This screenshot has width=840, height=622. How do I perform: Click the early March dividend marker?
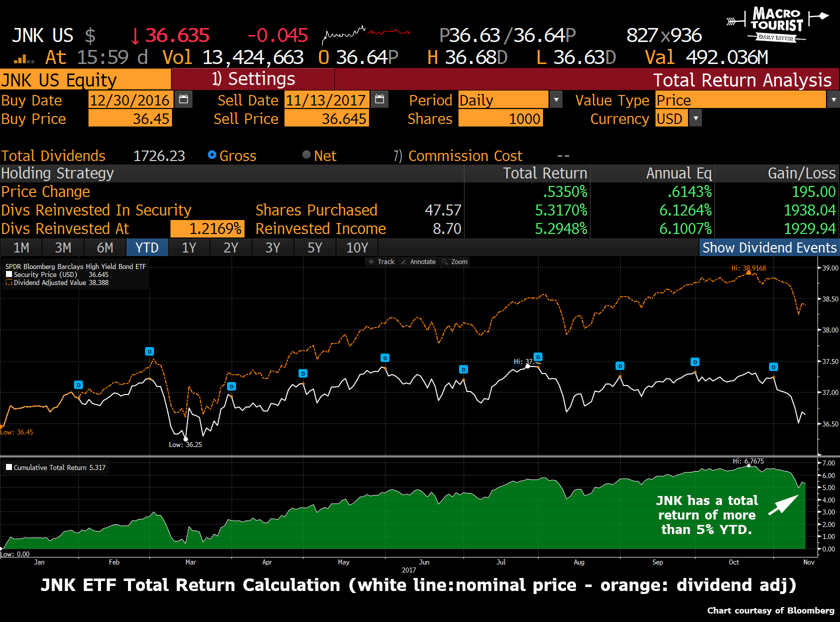pos(149,351)
